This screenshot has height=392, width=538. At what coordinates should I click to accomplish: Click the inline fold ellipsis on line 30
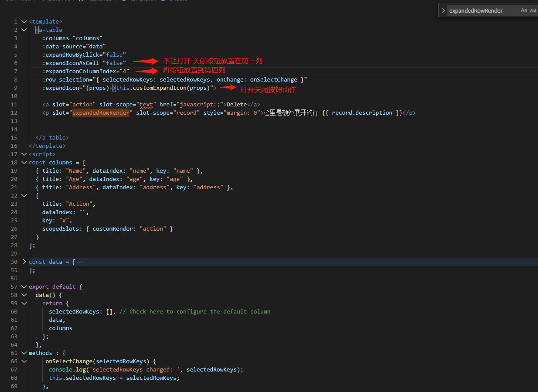[x=79, y=262]
